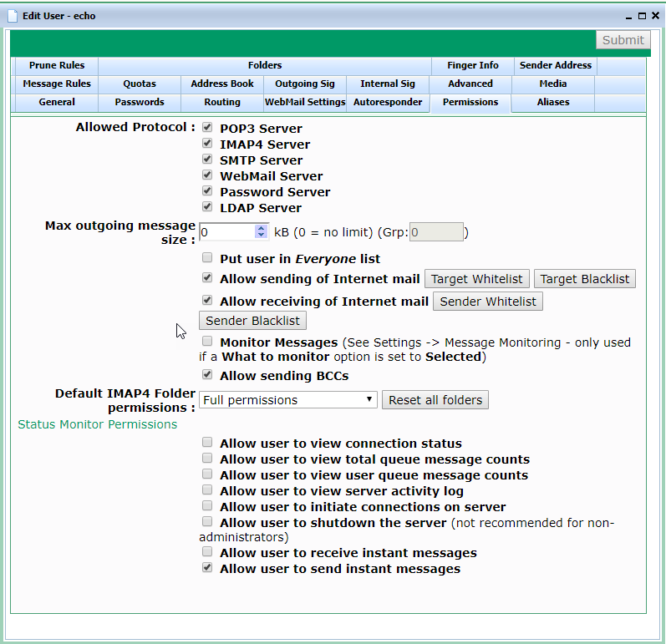666x644 pixels.
Task: Open the Finger Info tab
Action: (472, 65)
